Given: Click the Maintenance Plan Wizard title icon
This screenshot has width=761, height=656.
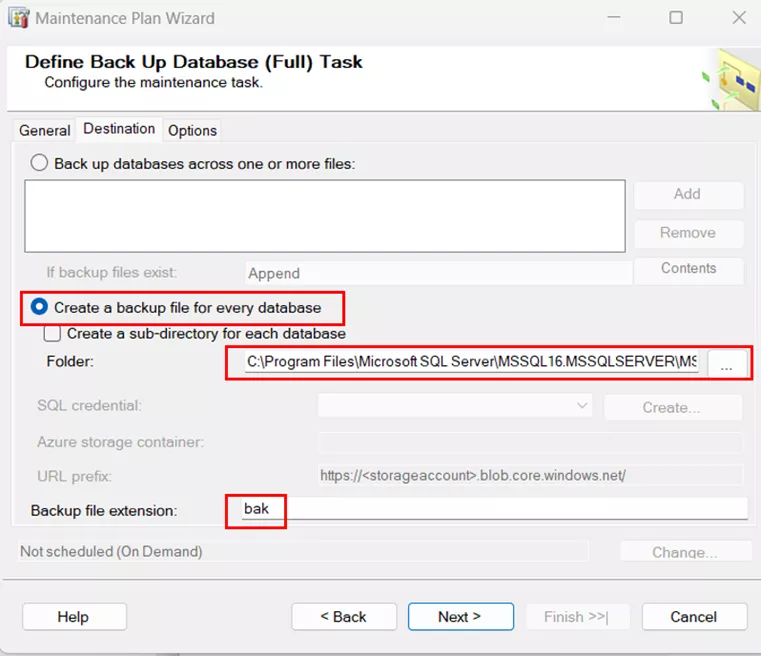Looking at the screenshot, I should click(x=18, y=18).
